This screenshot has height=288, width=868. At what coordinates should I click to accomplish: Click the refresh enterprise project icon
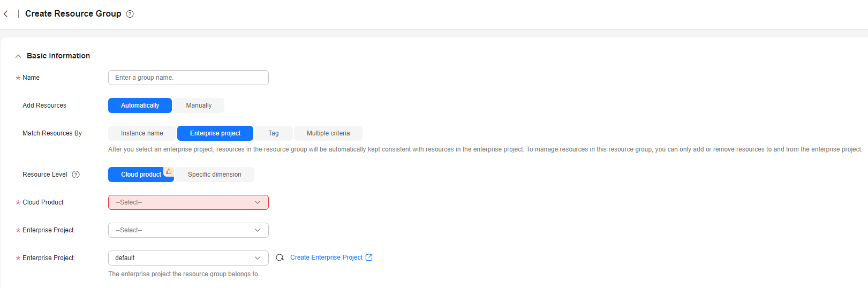(x=280, y=258)
